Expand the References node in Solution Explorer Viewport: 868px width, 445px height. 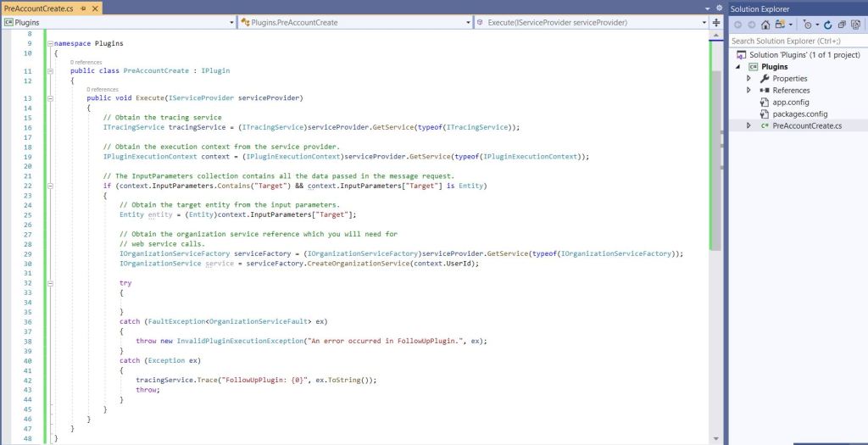coord(748,90)
